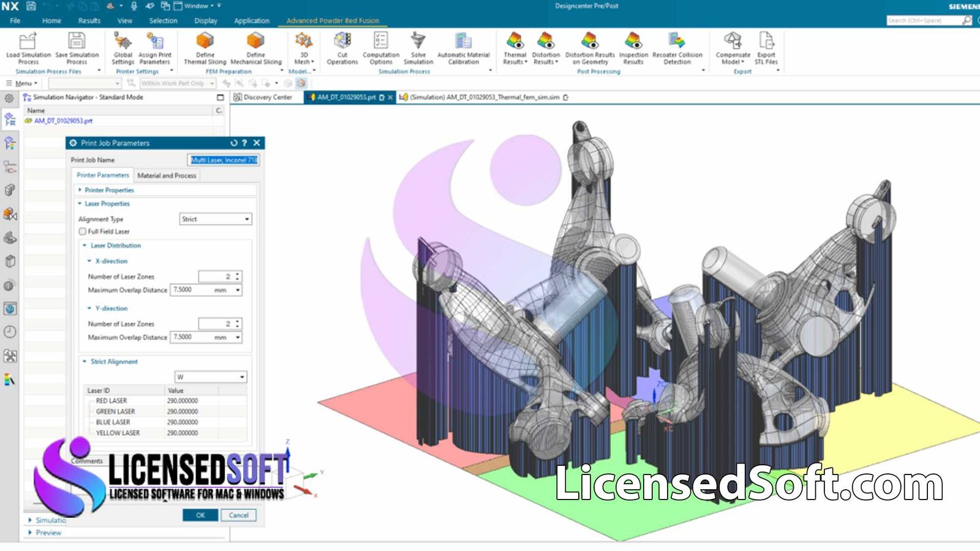Click OK in Print Job Parameters
Screen dimensions: 980x551
tap(200, 515)
